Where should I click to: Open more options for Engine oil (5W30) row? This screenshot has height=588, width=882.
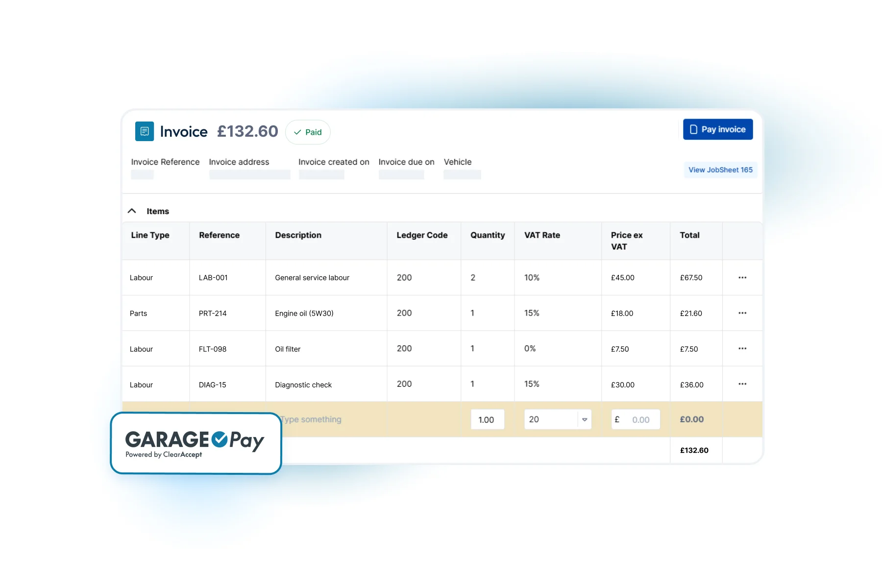click(742, 313)
